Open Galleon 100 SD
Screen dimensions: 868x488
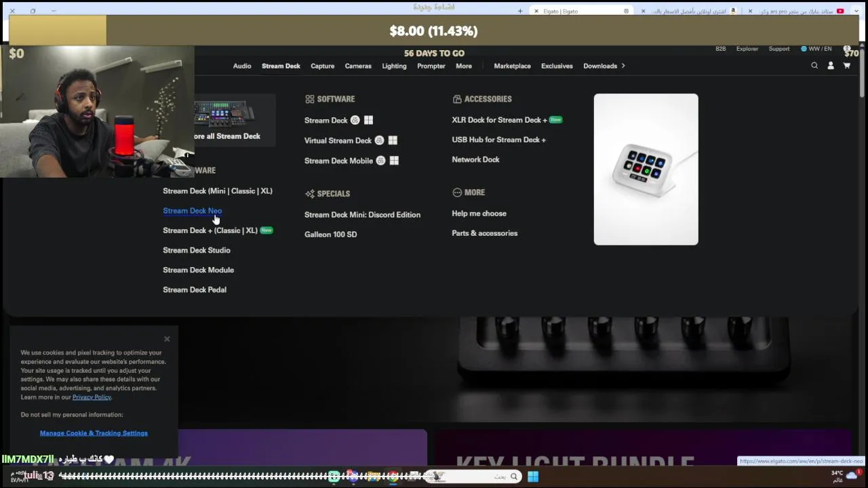pos(330,235)
